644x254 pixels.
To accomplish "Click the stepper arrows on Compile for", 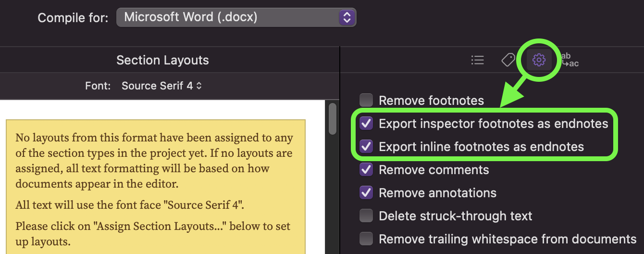I will pyautogui.click(x=347, y=18).
